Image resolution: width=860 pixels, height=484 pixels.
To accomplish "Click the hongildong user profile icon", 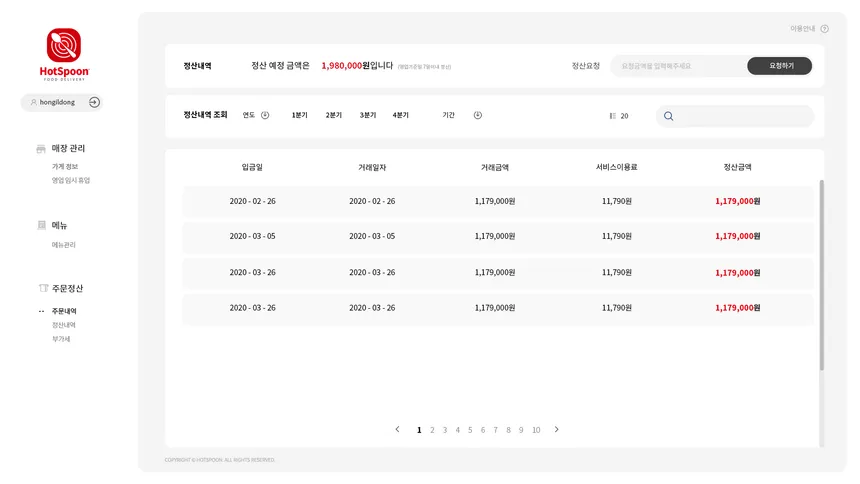I will tap(33, 102).
